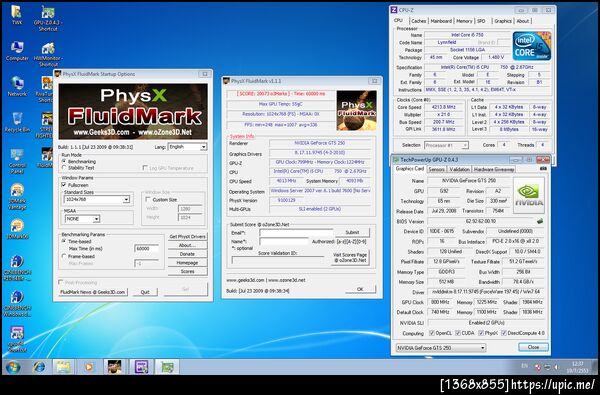Open the Recycle Bin desktop icon
The height and width of the screenshot is (395, 600).
tap(17, 122)
